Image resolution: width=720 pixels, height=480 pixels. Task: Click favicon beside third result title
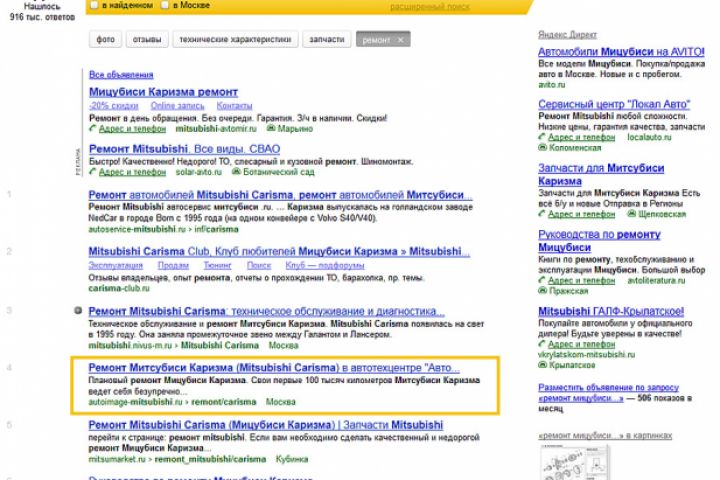click(78, 311)
